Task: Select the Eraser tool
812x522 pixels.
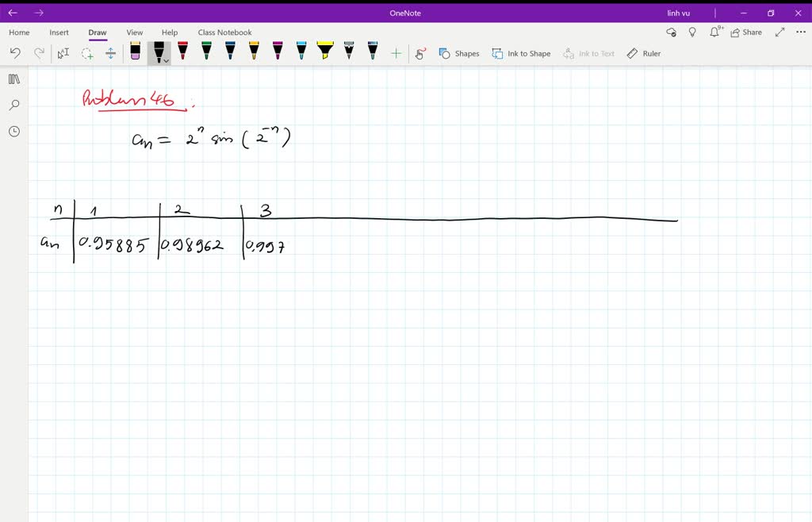Action: (135, 53)
